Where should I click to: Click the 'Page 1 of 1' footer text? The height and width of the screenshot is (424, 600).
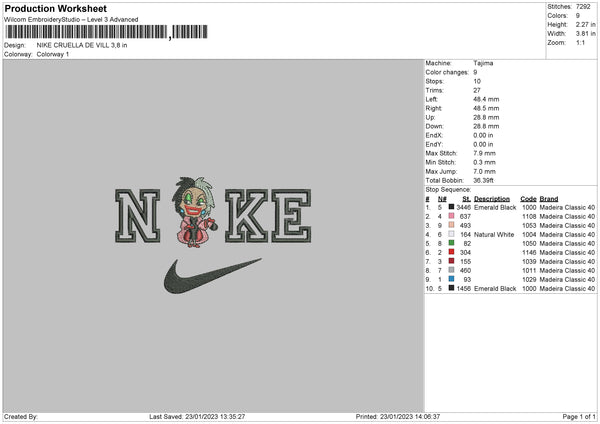pyautogui.click(x=579, y=416)
